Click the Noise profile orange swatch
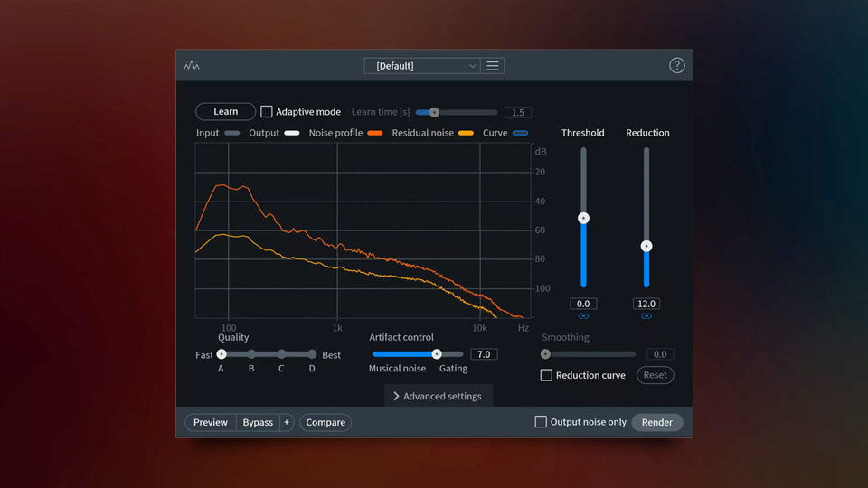 [x=374, y=133]
